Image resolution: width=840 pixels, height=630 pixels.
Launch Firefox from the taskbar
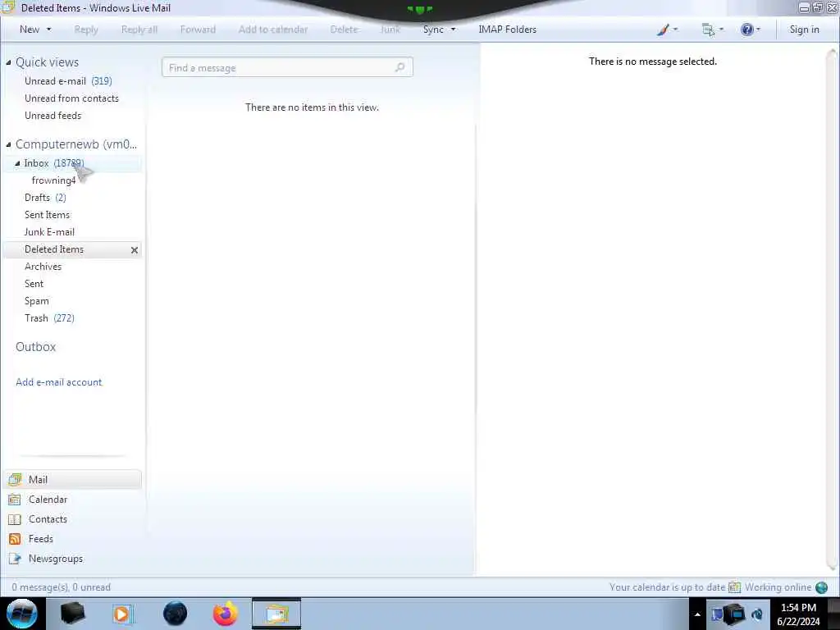(226, 614)
